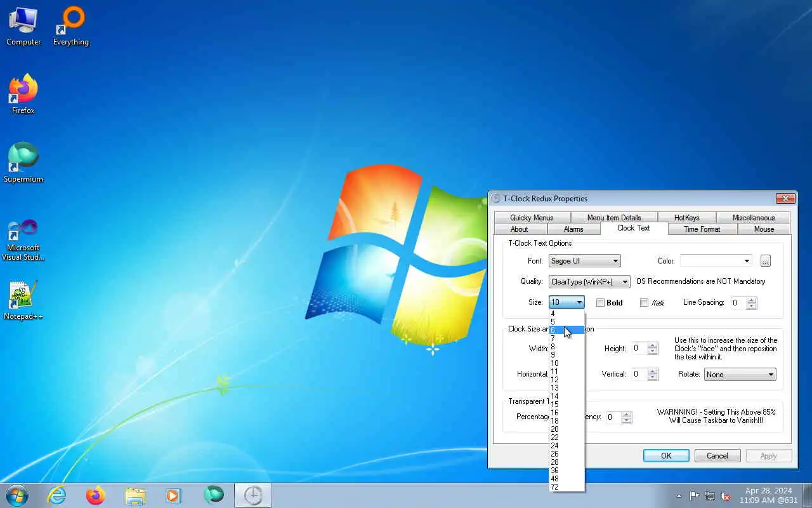The height and width of the screenshot is (508, 812).
Task: Select size 12 in the list
Action: tap(566, 380)
